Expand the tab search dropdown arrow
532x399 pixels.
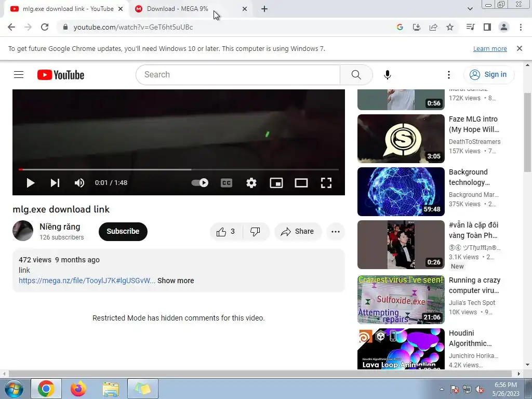tap(470, 9)
